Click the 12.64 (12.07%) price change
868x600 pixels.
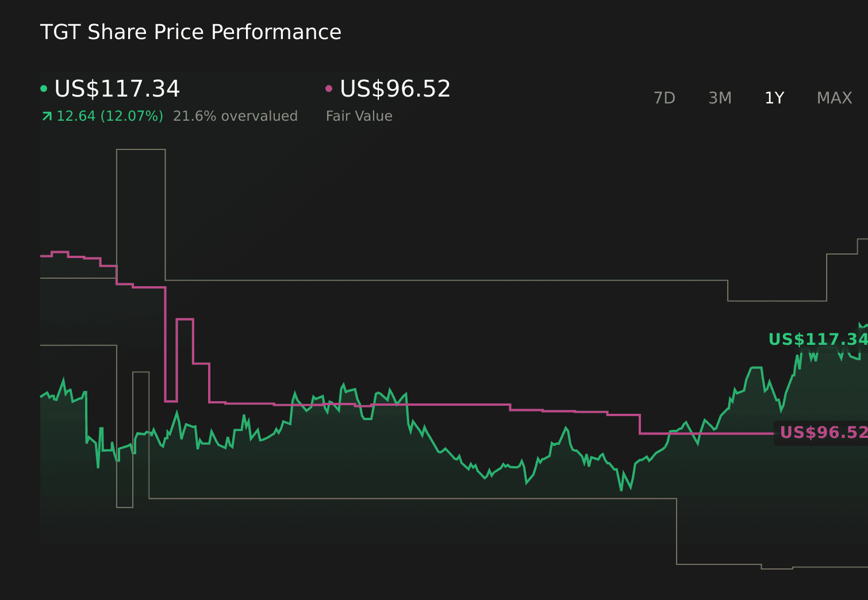click(x=109, y=116)
